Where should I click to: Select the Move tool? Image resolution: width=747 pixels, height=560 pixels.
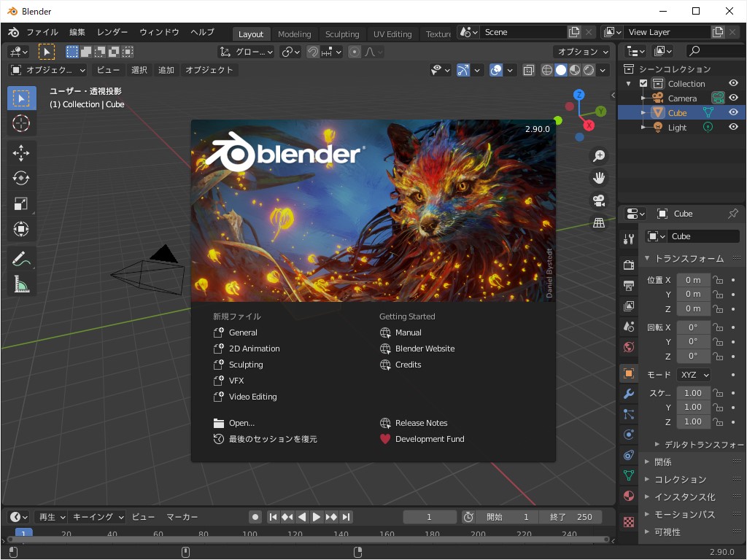click(21, 152)
